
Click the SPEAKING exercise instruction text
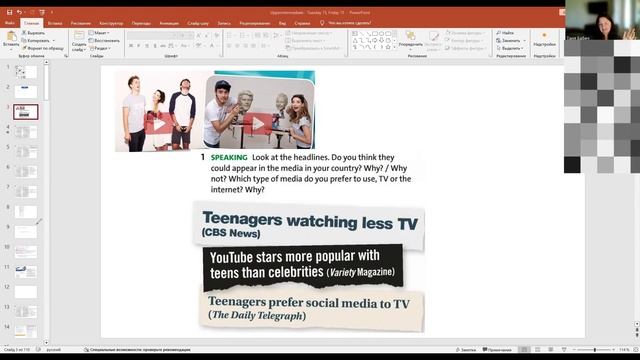(x=311, y=173)
